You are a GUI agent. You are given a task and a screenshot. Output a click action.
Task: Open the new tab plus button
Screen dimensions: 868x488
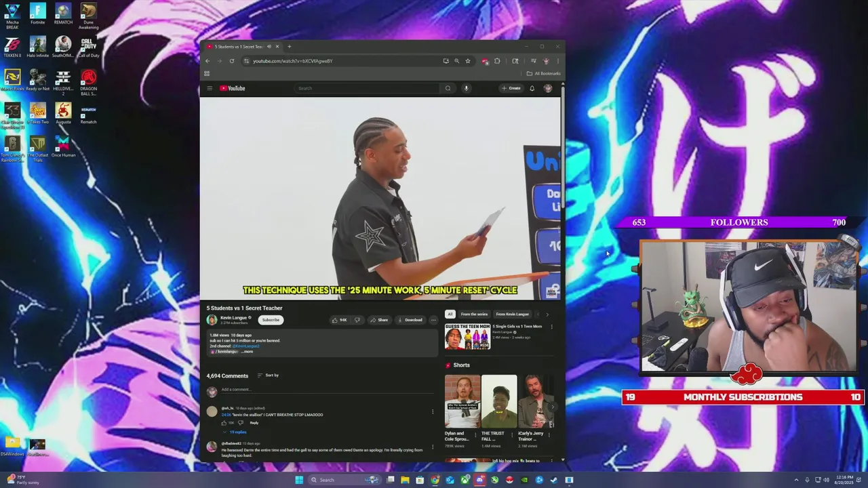289,47
